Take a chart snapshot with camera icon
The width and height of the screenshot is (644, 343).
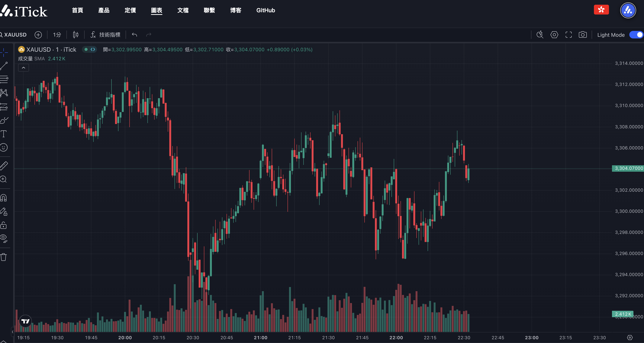[x=582, y=35]
